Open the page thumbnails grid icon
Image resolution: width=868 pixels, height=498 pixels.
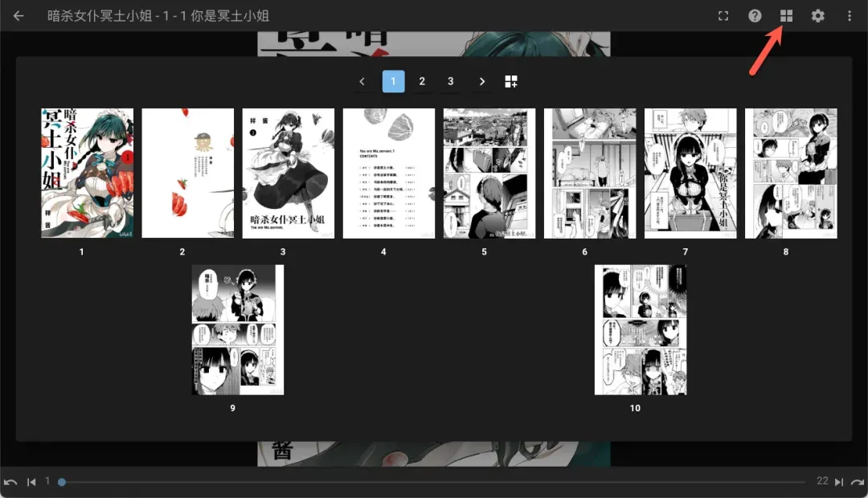786,15
